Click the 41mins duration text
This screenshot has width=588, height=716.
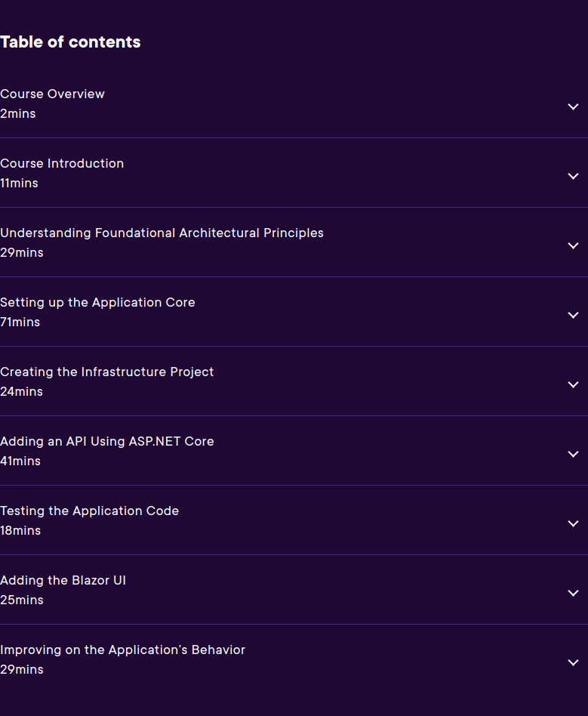pos(20,461)
